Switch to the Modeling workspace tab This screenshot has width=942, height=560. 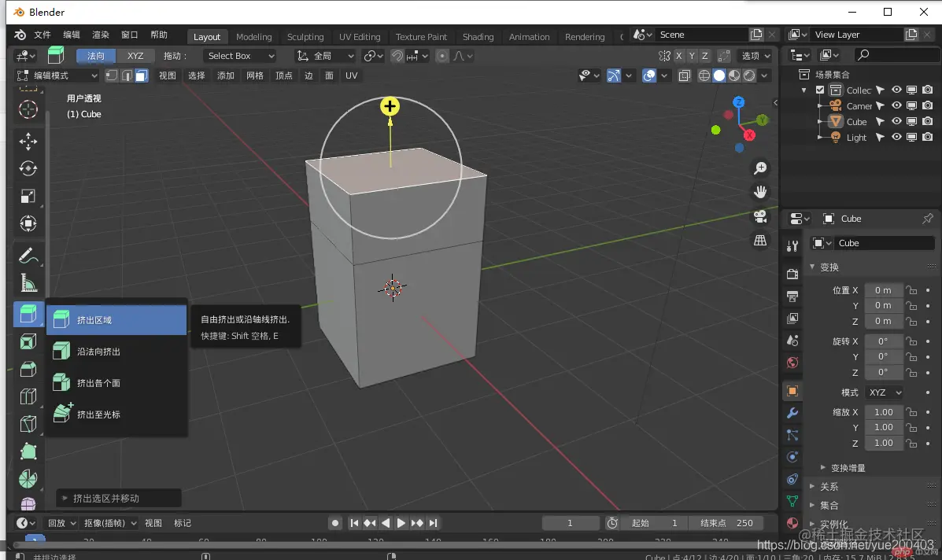(253, 37)
